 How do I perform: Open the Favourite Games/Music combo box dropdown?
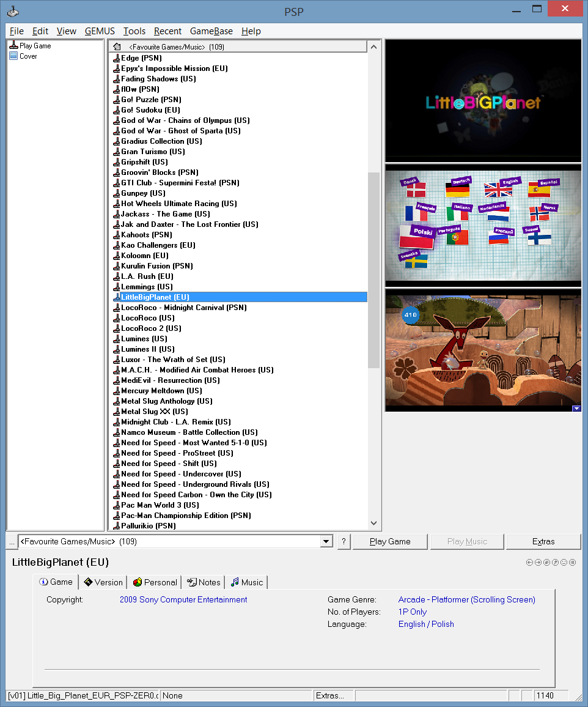[x=326, y=541]
